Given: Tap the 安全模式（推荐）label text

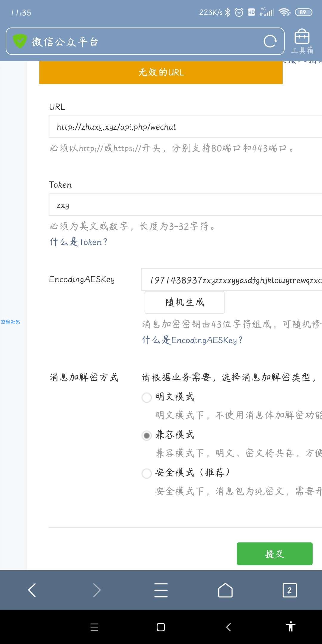Looking at the screenshot, I should coord(193,473).
